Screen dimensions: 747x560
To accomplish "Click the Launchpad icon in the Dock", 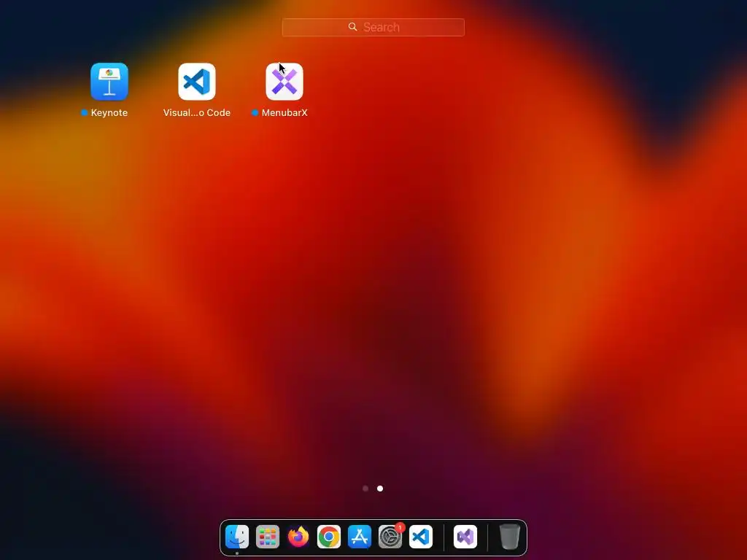I will 267,537.
